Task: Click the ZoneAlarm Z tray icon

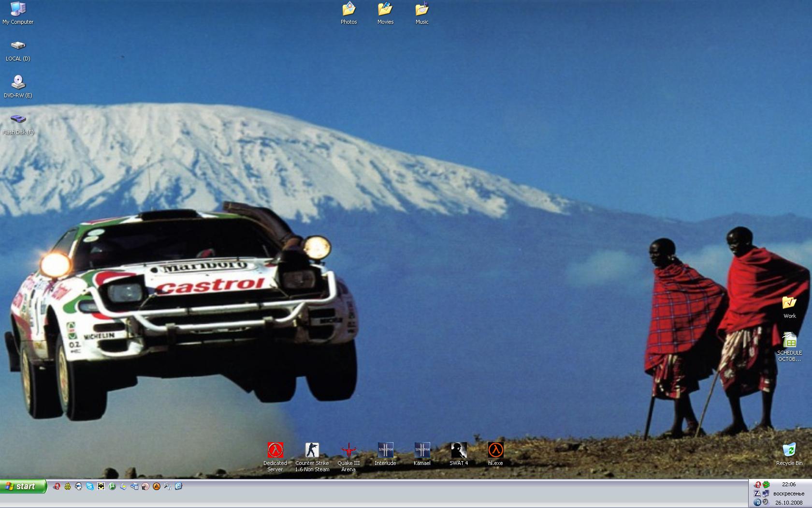Action: 757,493
